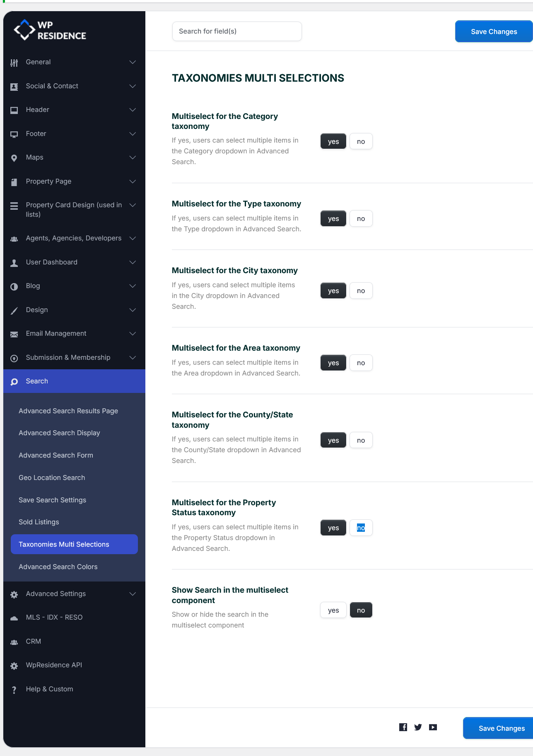Click the Maps pin icon in sidebar
533x756 pixels.
pyautogui.click(x=14, y=158)
